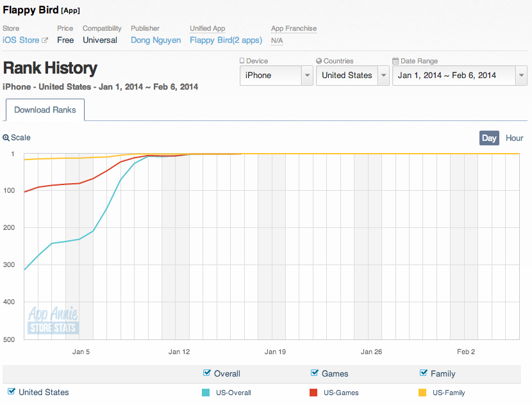Toggle the Games checkbox
The image size is (532, 406).
point(315,373)
